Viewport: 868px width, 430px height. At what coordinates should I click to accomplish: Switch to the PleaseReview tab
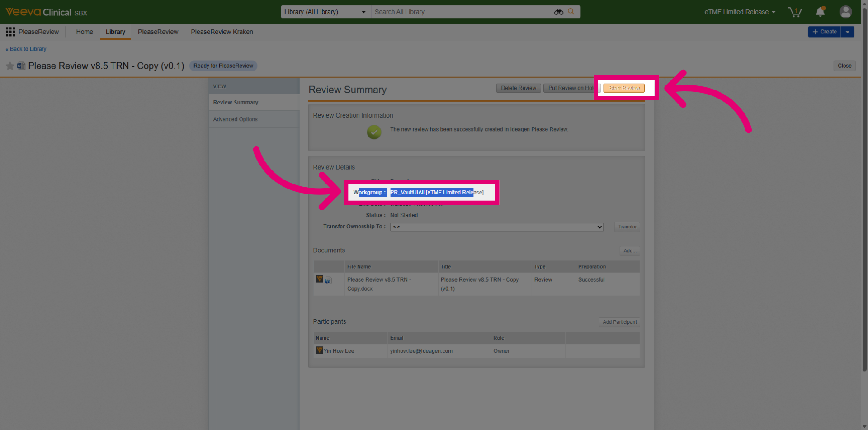click(158, 32)
